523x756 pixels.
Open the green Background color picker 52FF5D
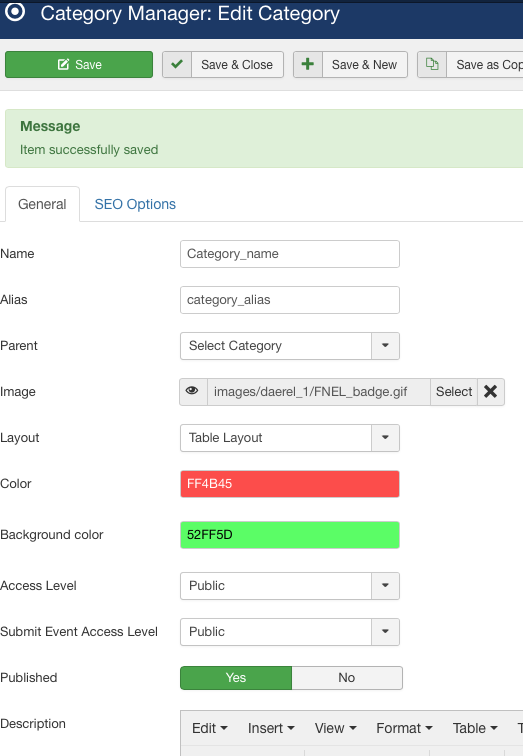coord(290,535)
